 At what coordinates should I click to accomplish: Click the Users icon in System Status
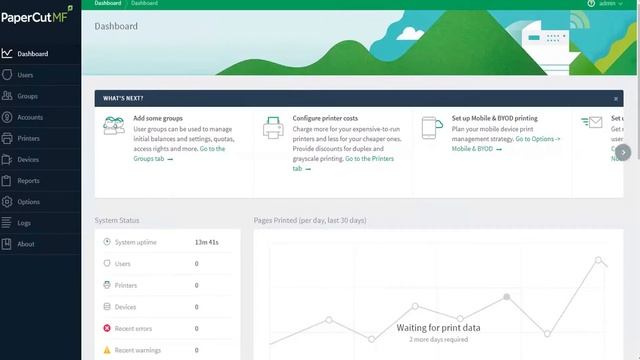107,263
